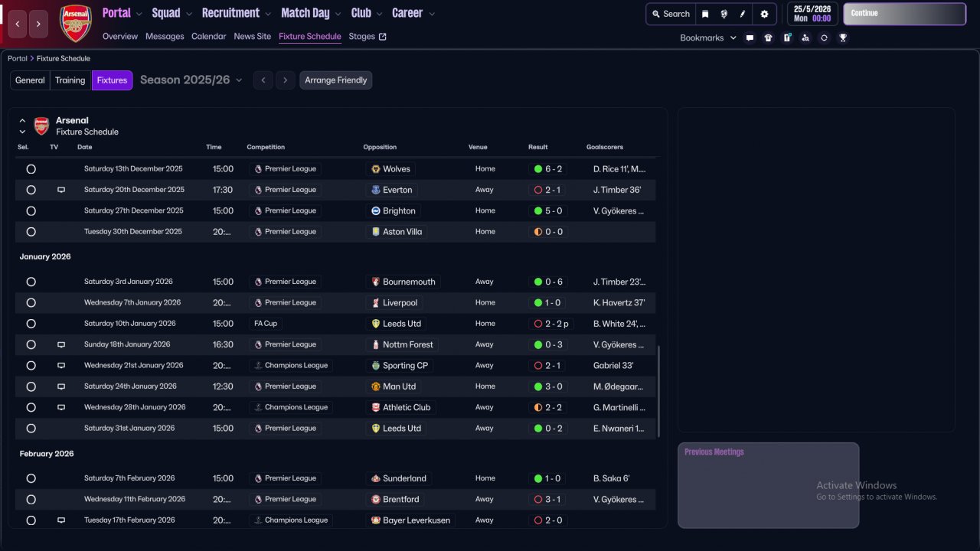Click the fixture list vertical scrollbar
980x551 pixels.
pos(658,391)
